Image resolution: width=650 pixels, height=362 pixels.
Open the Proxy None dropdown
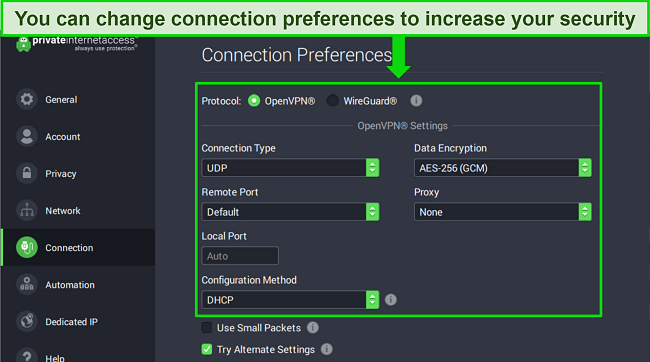(502, 212)
